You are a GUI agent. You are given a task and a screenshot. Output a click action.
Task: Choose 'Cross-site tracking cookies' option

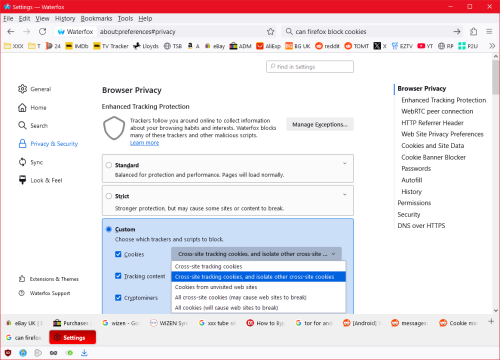tap(259, 266)
